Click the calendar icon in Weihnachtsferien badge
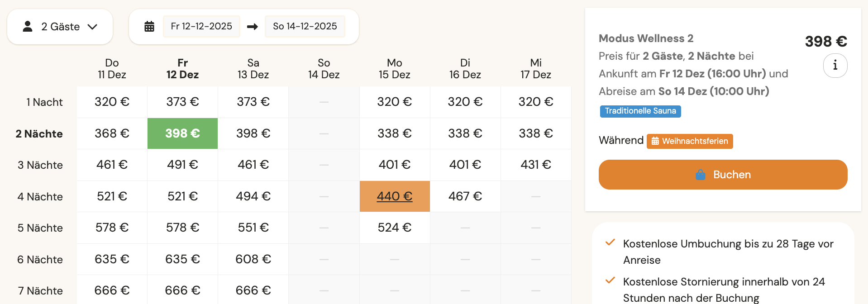The image size is (868, 304). pos(655,141)
